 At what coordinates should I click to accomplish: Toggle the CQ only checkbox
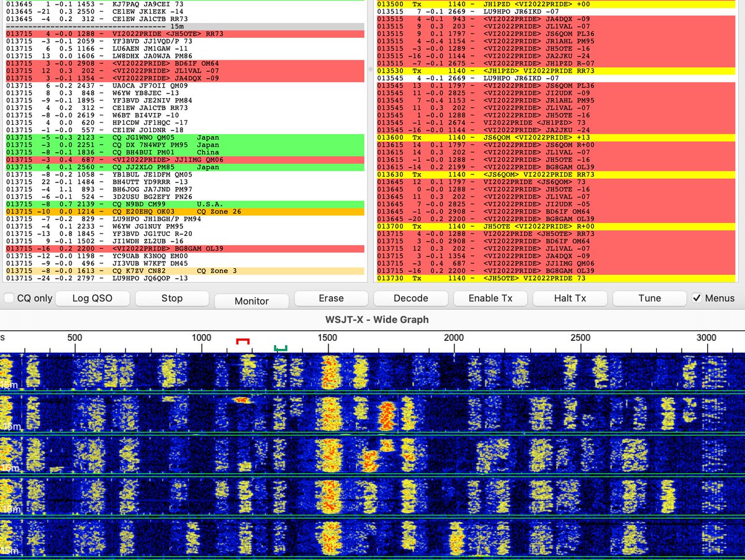(9, 299)
